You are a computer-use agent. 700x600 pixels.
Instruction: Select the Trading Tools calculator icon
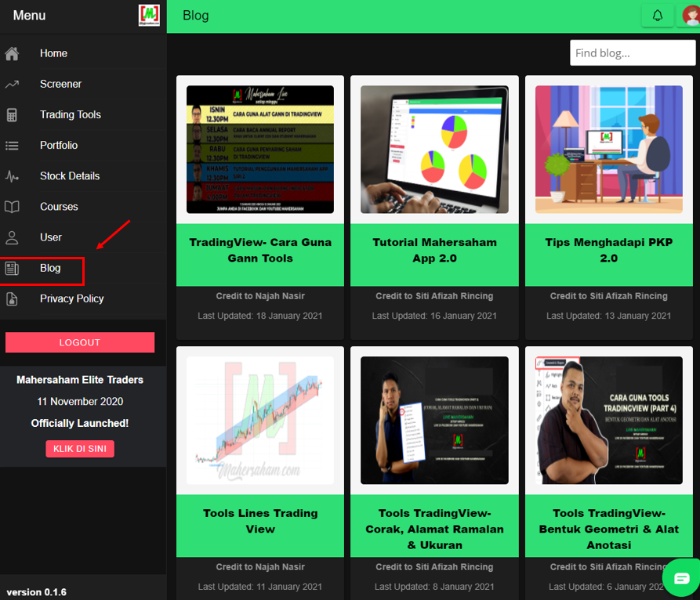tap(12, 115)
